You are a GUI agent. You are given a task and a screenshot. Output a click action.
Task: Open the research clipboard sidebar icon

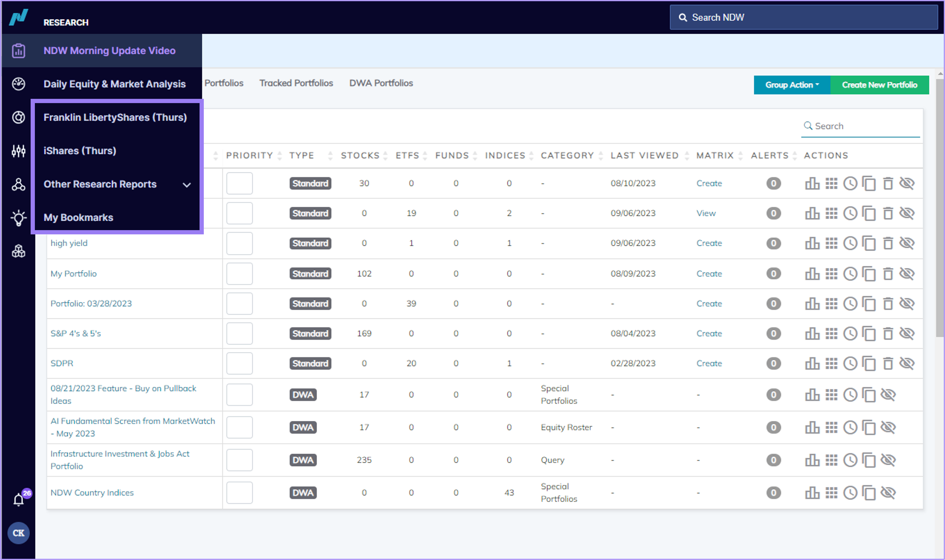(18, 51)
